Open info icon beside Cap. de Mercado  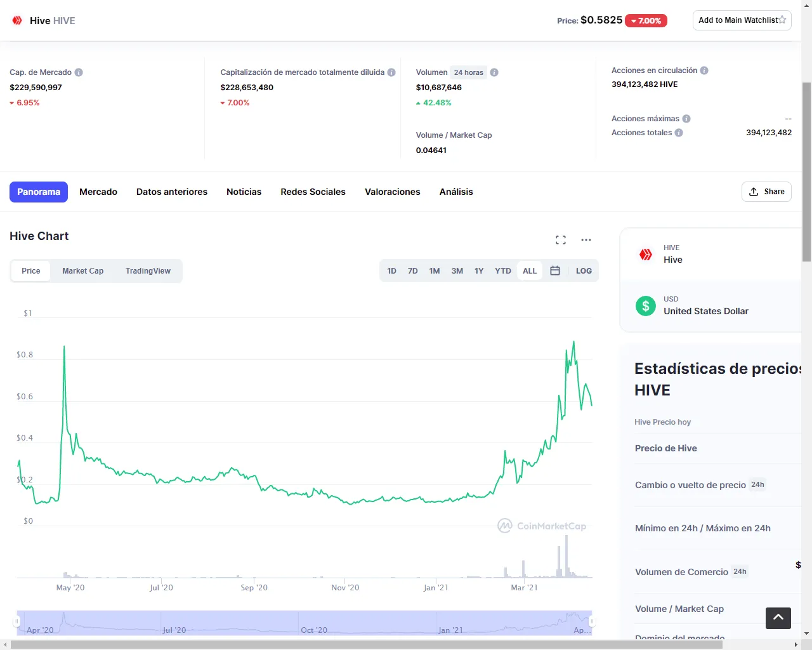[x=79, y=72]
